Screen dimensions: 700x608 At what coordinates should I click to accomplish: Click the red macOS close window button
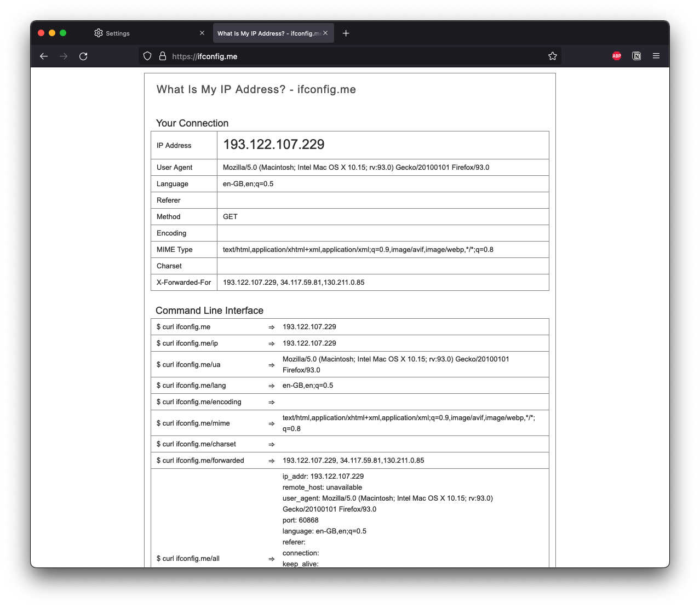point(41,33)
